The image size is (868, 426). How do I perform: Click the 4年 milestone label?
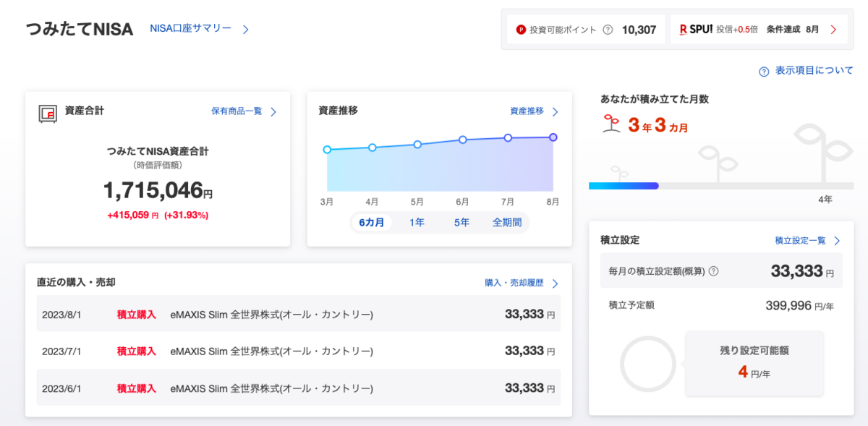click(825, 200)
